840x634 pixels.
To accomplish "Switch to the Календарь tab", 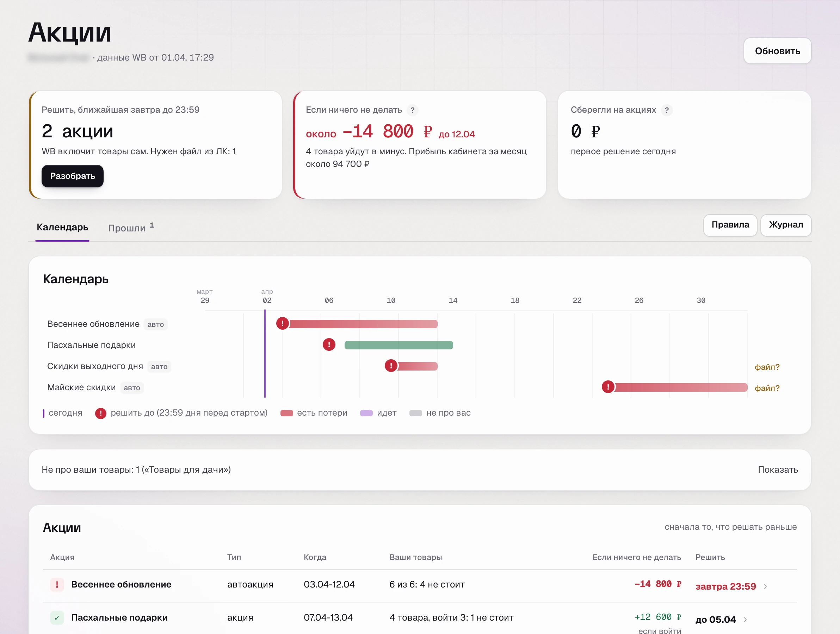I will 62,227.
